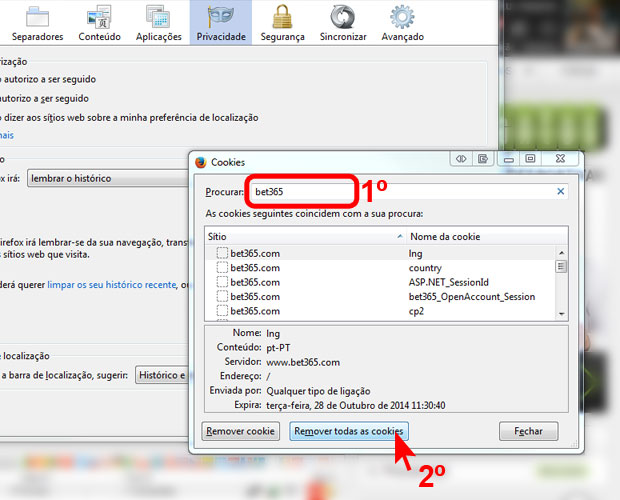Close the dialog with the Fechar button

coord(529,431)
